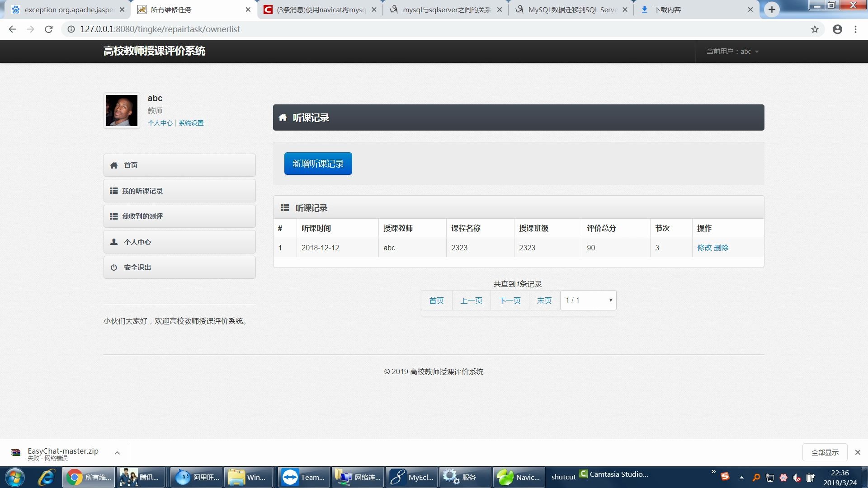868x488 pixels.
Task: Click the 新增听课记录 button
Action: click(318, 164)
